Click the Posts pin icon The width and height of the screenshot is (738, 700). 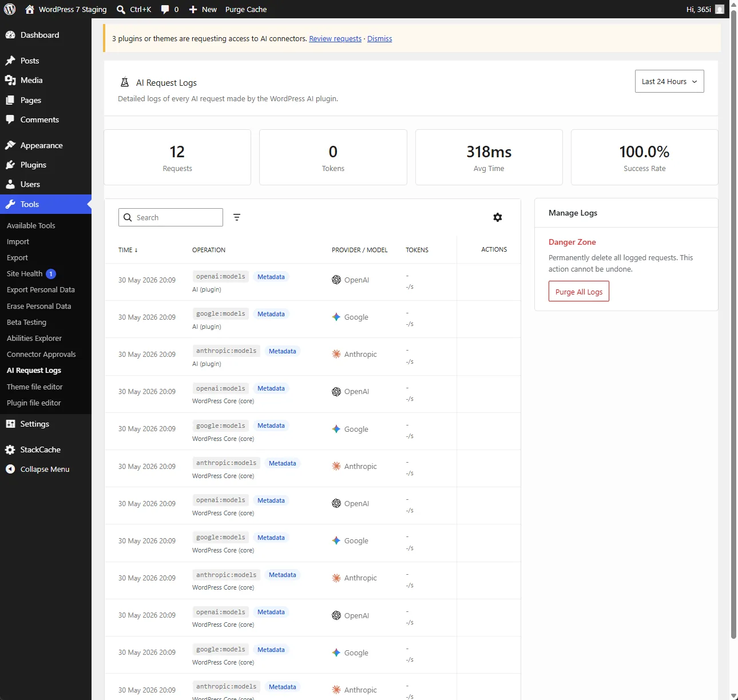pos(10,61)
